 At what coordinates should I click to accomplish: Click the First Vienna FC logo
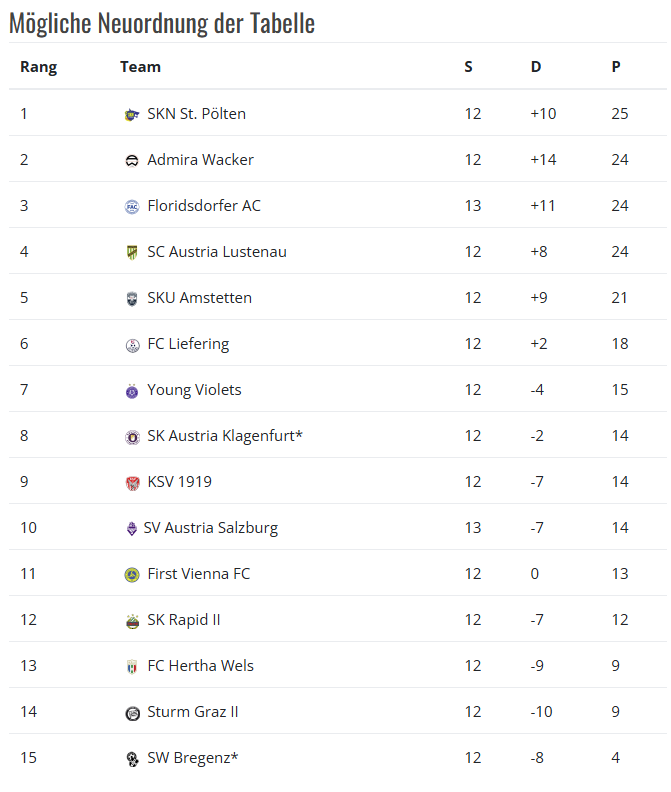click(132, 575)
